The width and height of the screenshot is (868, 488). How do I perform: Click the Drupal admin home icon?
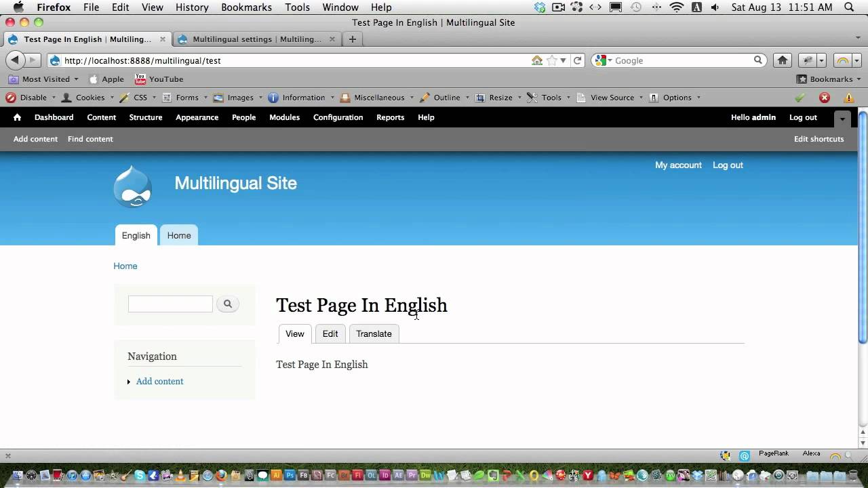(17, 117)
